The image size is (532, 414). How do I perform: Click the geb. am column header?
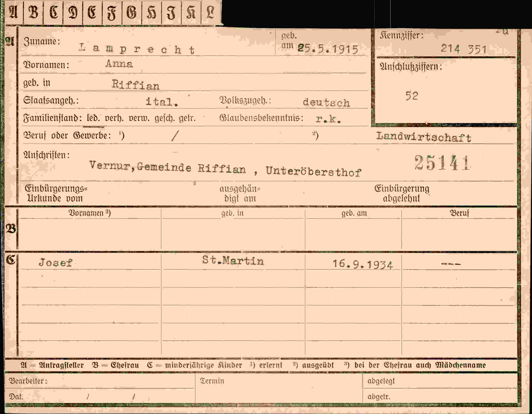tap(354, 213)
